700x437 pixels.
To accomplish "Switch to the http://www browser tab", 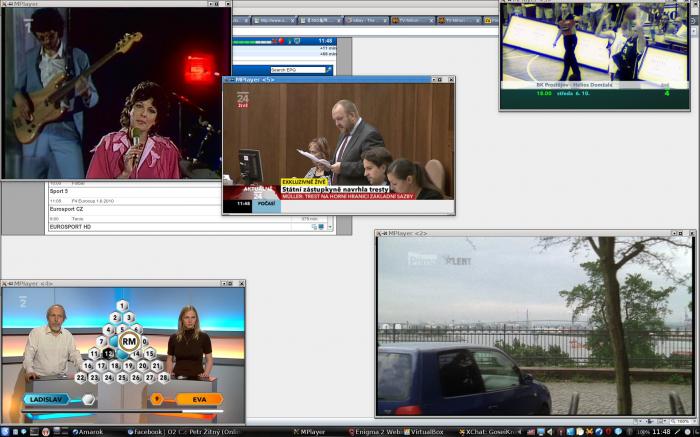I will click(x=274, y=20).
